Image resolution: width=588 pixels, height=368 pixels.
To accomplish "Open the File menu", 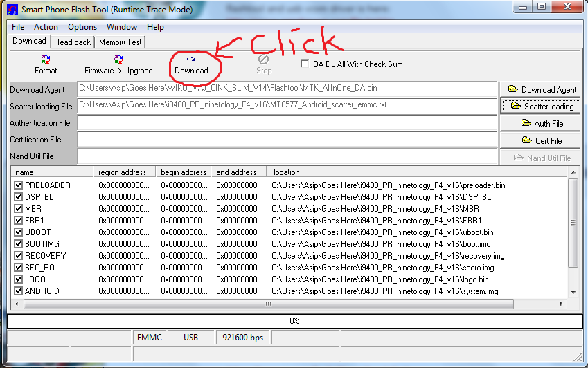I will click(x=18, y=27).
